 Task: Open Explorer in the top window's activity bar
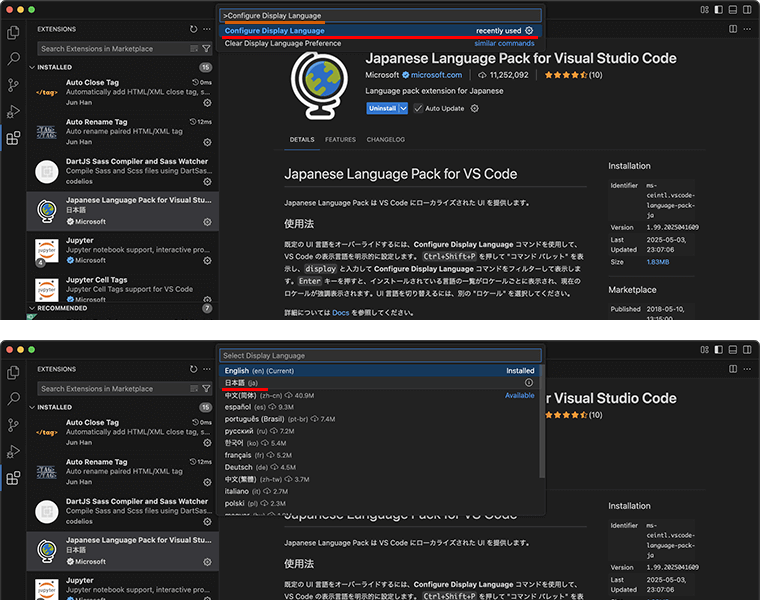click(13, 32)
